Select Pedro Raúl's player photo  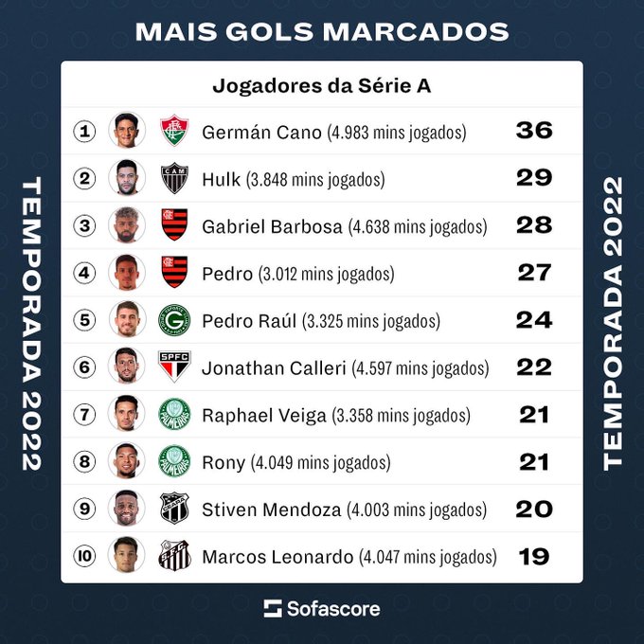(x=127, y=319)
